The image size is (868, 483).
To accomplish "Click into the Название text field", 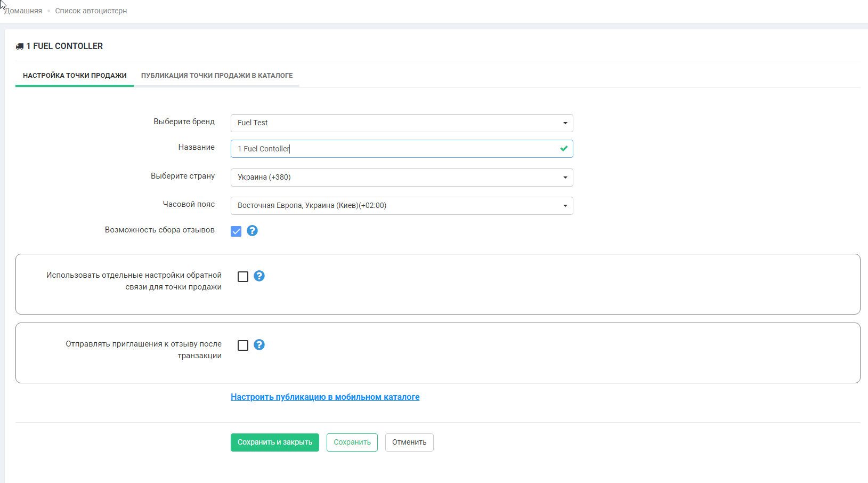I will 394,149.
